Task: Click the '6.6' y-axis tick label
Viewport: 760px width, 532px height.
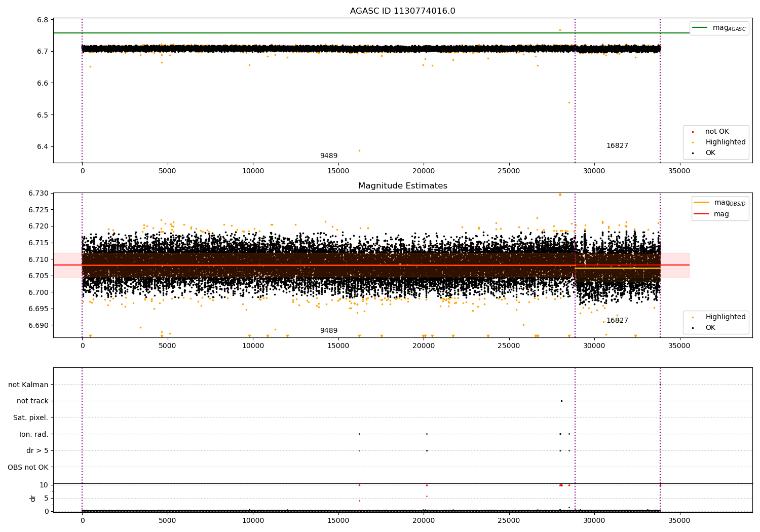Action: 43,83
